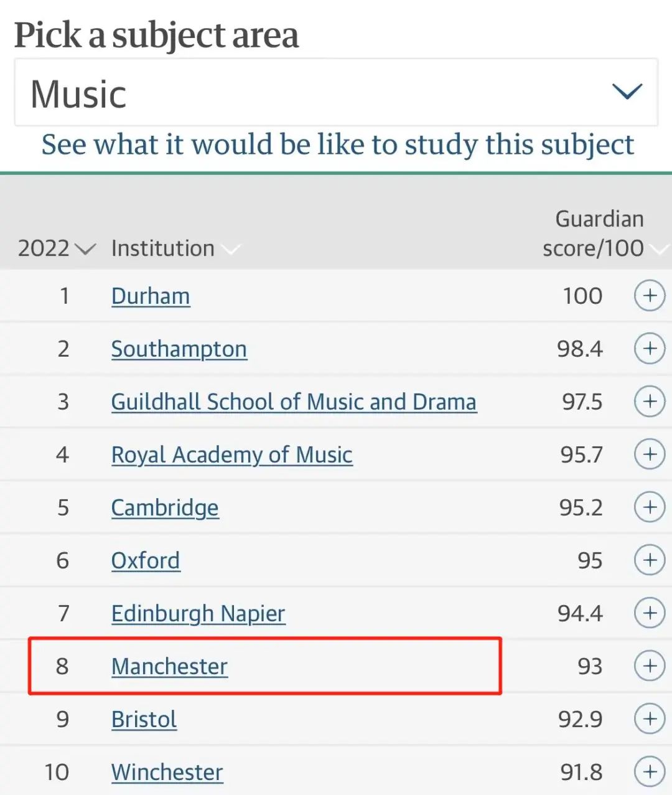Viewport: 672px width, 795px height.
Task: Expand details for Durham row
Action: click(650, 296)
